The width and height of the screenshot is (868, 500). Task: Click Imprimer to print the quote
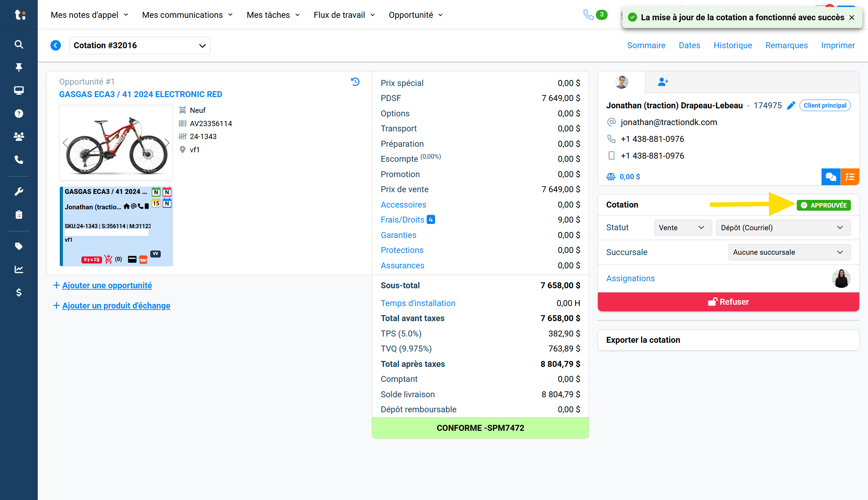(838, 45)
